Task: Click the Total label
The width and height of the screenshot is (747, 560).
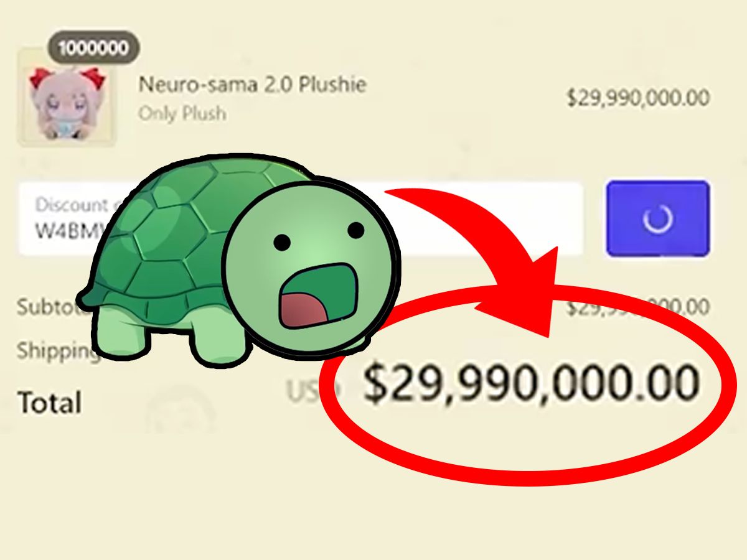Action: [x=50, y=403]
